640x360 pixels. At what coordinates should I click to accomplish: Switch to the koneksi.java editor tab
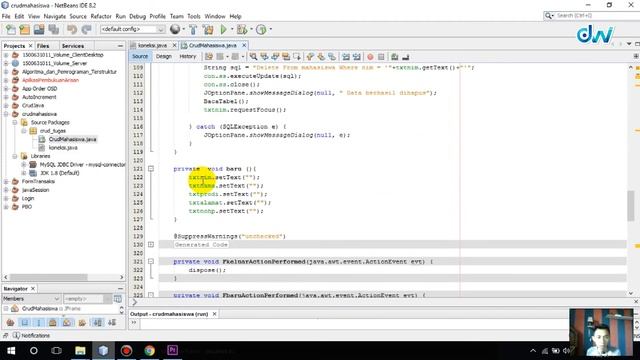pyautogui.click(x=152, y=45)
